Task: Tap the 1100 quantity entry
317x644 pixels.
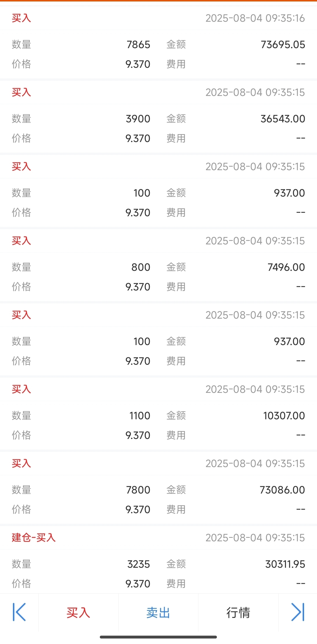Action: pyautogui.click(x=140, y=416)
